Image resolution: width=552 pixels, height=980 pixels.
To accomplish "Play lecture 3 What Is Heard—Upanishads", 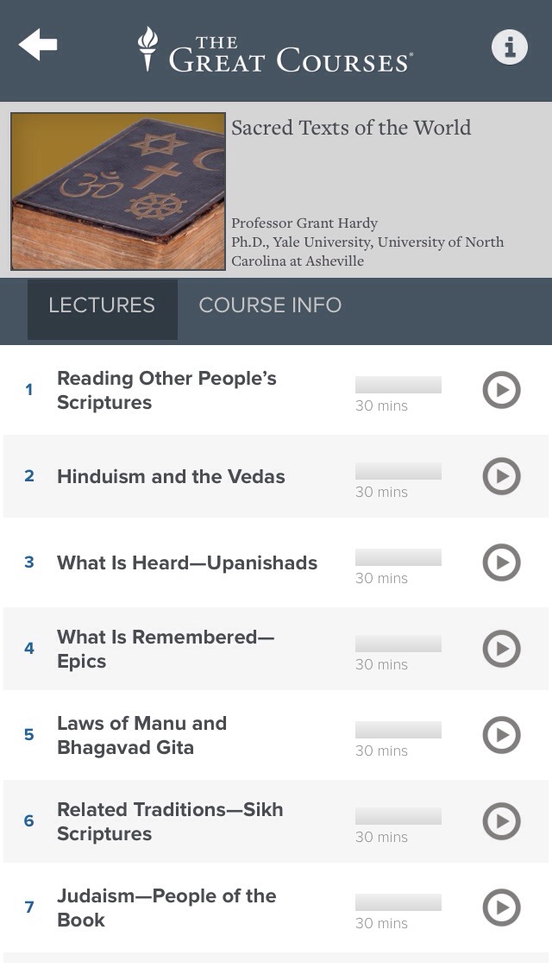I will pyautogui.click(x=501, y=562).
